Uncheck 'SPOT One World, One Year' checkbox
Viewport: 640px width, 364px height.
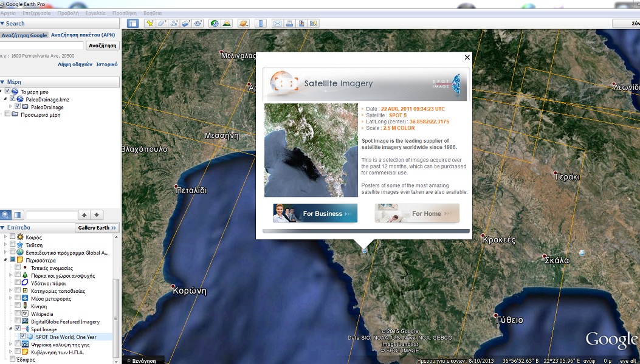pos(23,336)
